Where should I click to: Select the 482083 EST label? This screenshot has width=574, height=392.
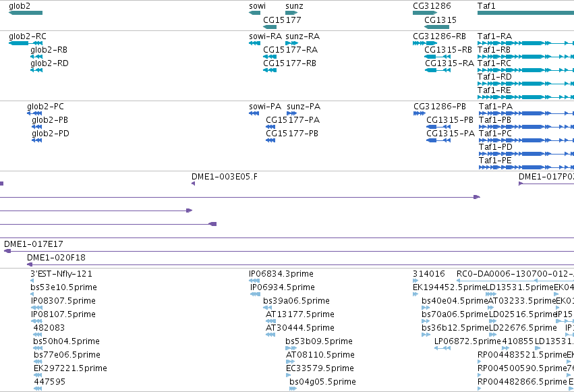[49, 328]
